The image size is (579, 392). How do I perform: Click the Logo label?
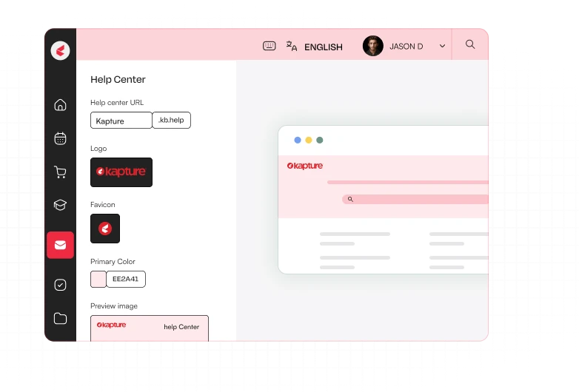click(x=98, y=149)
